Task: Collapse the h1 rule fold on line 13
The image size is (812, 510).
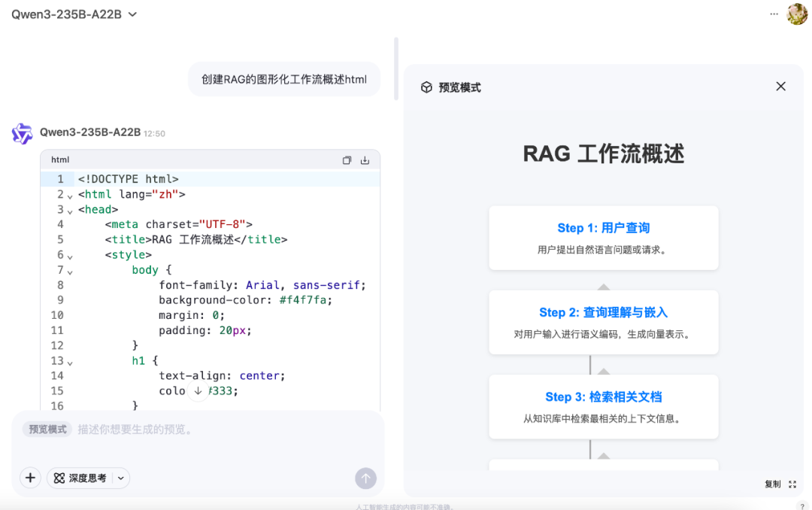Action: pyautogui.click(x=70, y=363)
